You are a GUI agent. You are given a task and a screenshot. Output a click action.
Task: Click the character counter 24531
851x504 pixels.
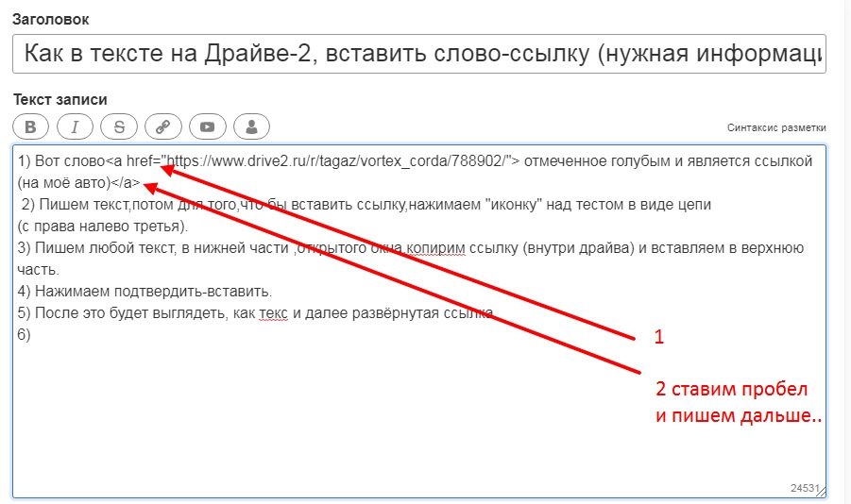click(x=804, y=488)
